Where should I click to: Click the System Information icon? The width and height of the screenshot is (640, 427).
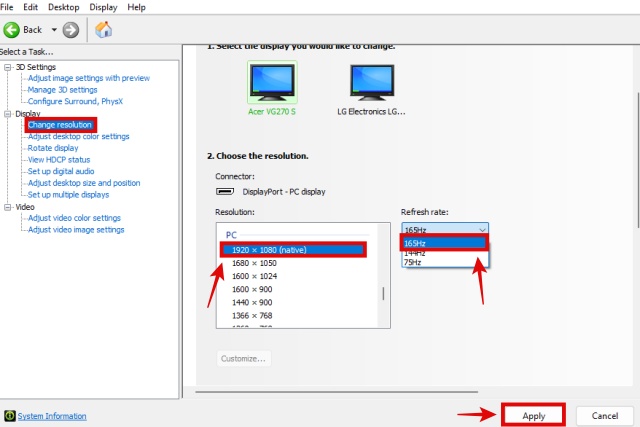coord(9,416)
